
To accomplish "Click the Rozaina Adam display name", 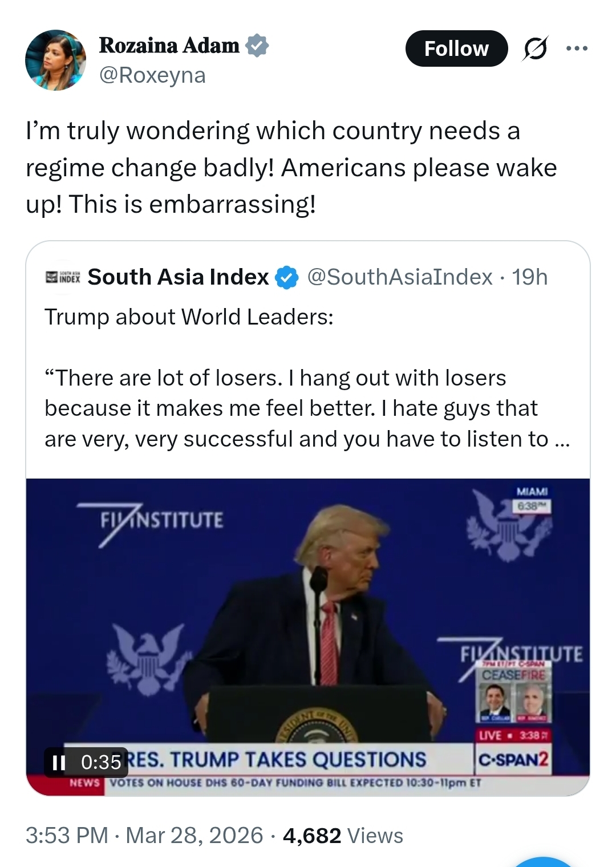I will 169,46.
